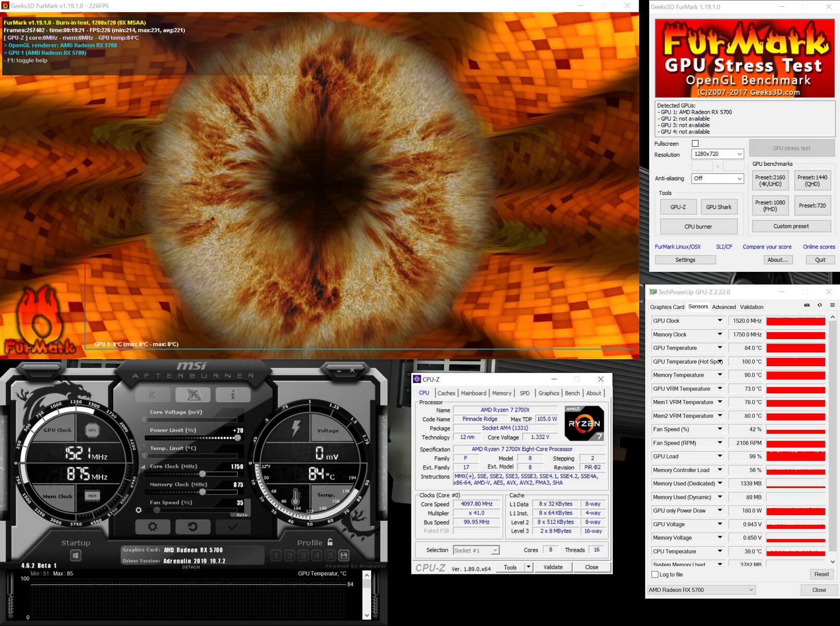
Task: Click the profile lock icon in Afterburner
Action: 330,543
